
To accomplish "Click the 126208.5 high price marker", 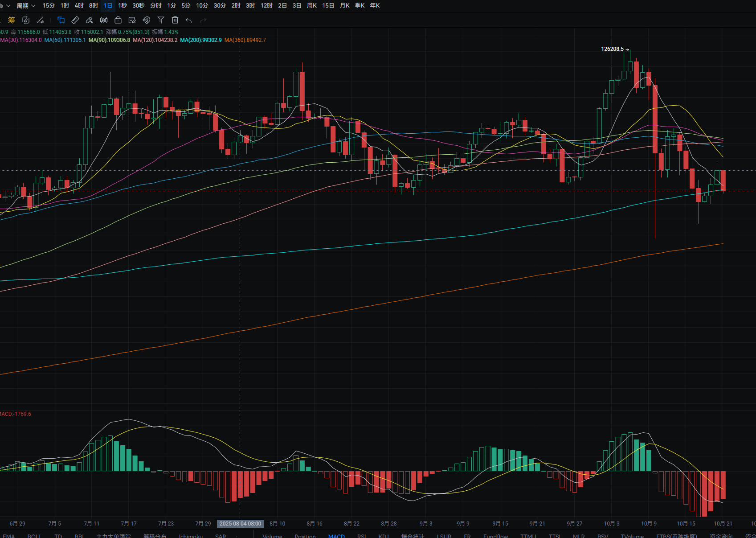I will [612, 49].
